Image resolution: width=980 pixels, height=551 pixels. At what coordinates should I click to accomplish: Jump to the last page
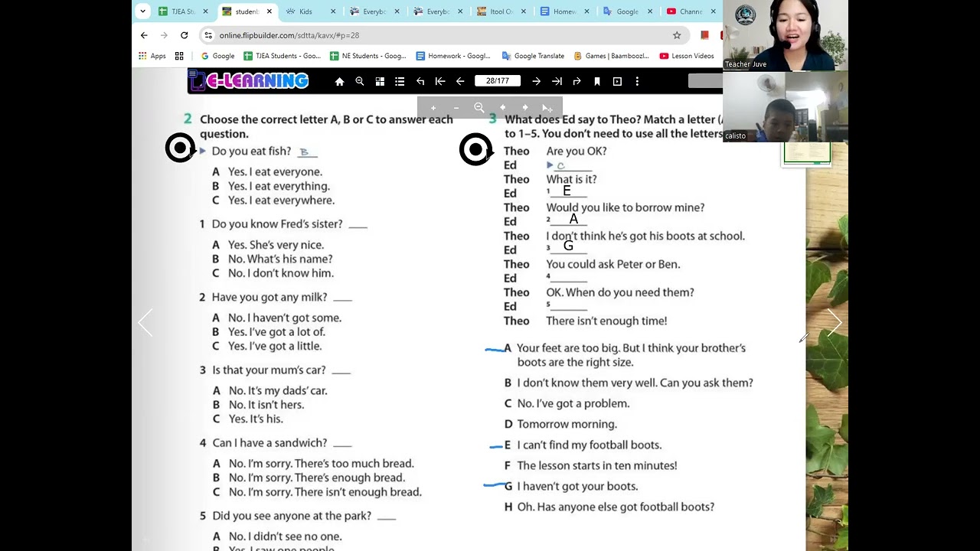(557, 81)
